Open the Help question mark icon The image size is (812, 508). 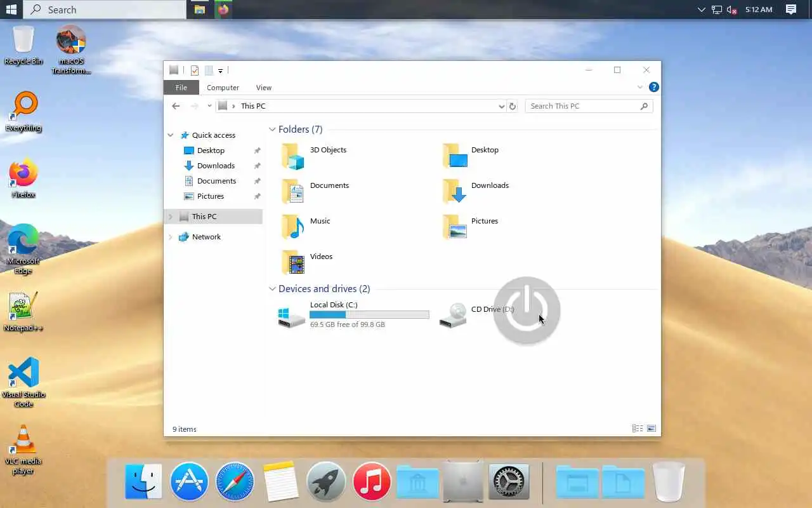coord(653,87)
